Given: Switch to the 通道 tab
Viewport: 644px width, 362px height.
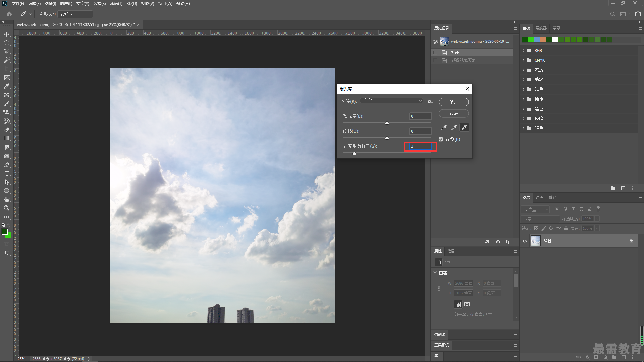Looking at the screenshot, I should point(539,197).
